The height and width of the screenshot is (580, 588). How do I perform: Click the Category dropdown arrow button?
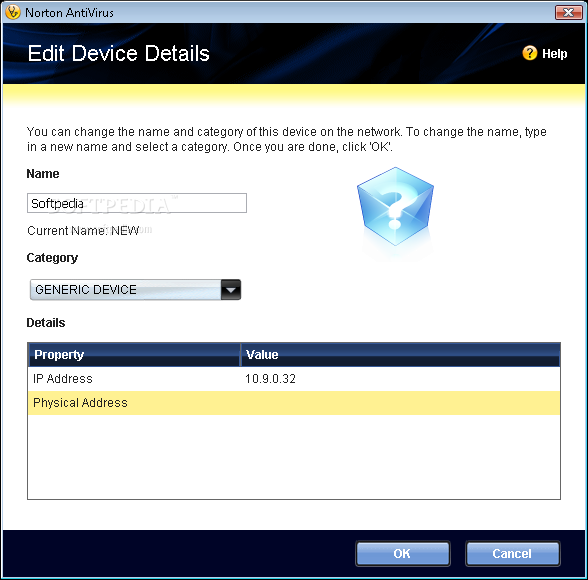(x=231, y=289)
